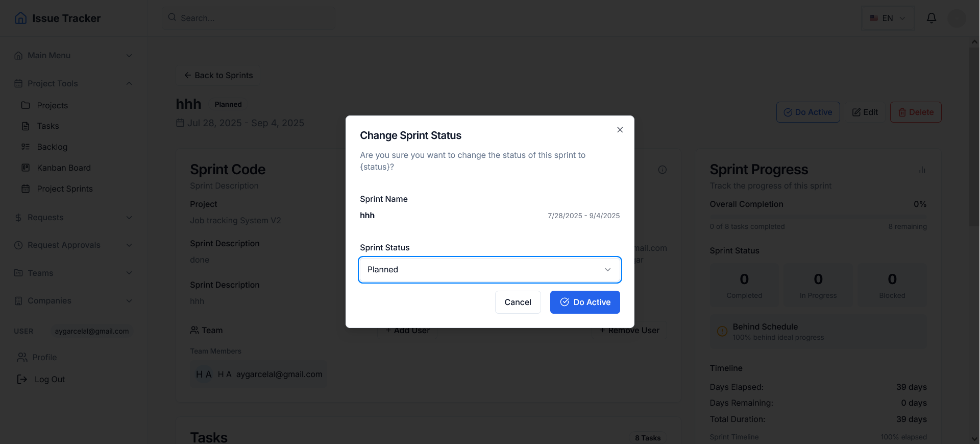Click the Sprint Progress bar chart icon
Viewport: 980px width, 444px height.
tap(922, 170)
